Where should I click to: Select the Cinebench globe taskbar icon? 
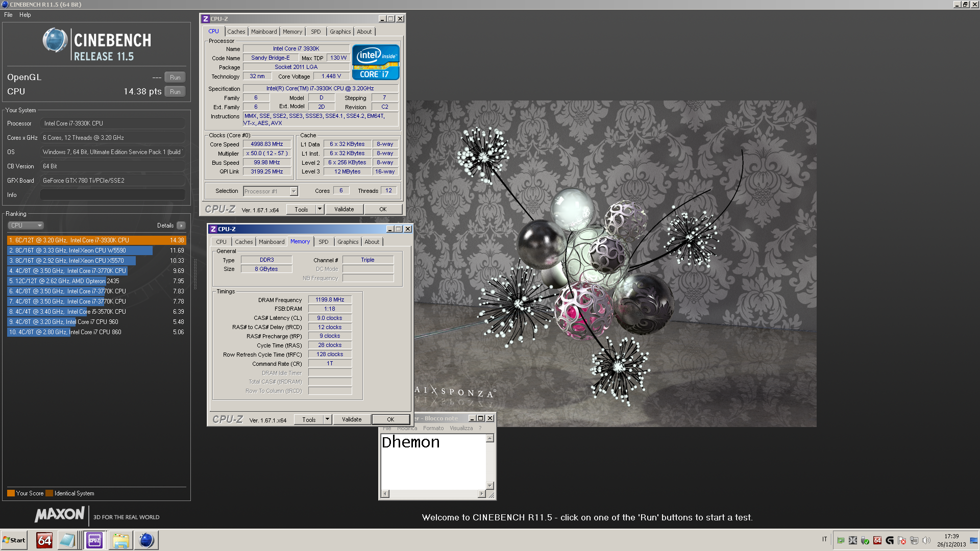pos(146,540)
